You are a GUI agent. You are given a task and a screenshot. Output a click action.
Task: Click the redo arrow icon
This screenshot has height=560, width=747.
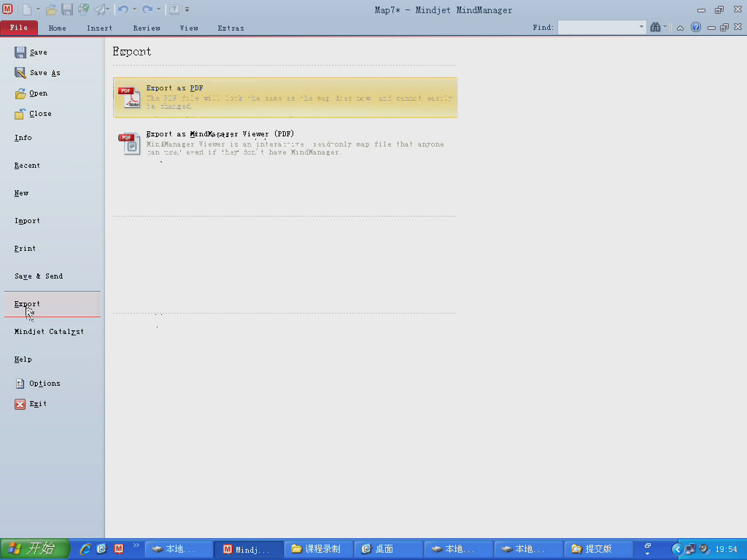pos(147,9)
